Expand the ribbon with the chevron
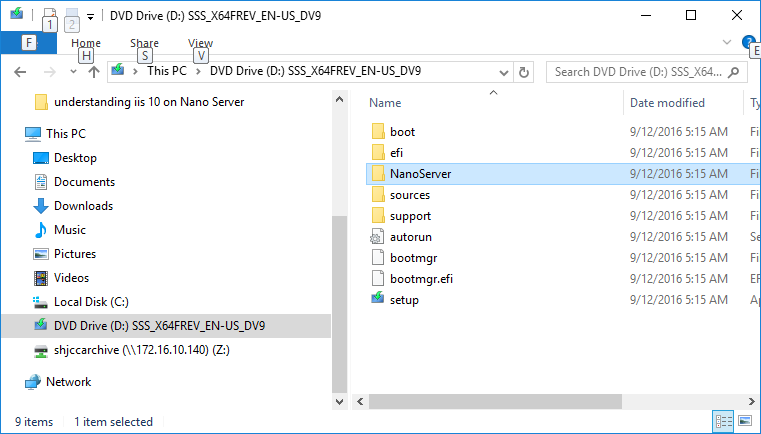 [x=727, y=42]
